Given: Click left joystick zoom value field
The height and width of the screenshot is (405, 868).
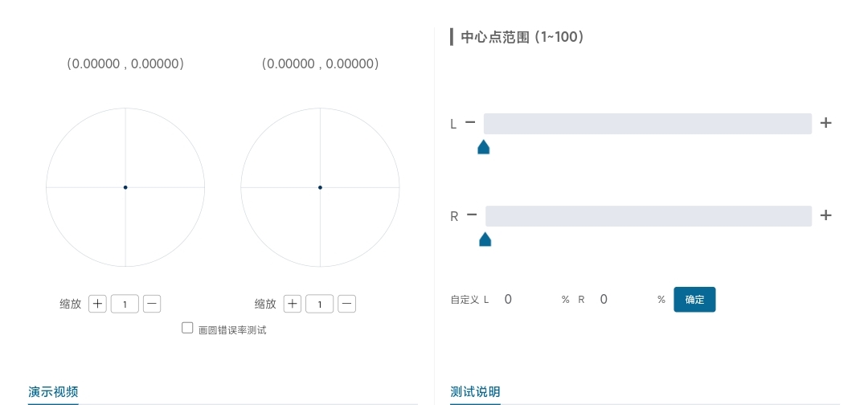Looking at the screenshot, I should [x=125, y=304].
